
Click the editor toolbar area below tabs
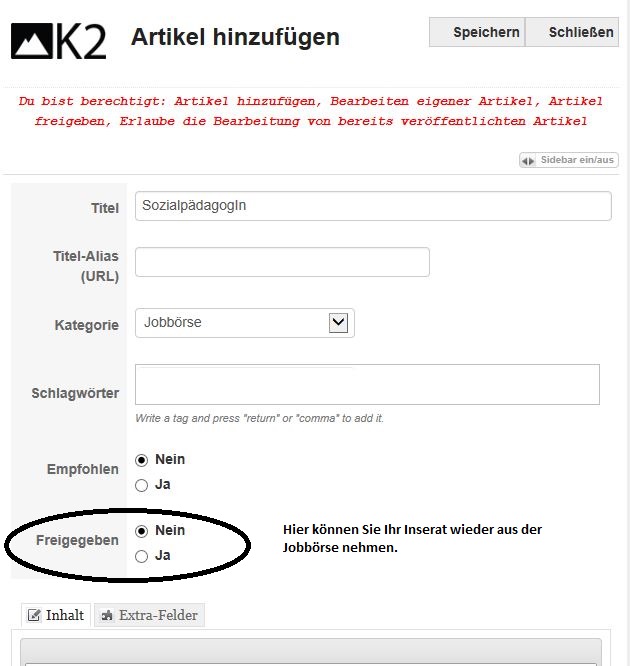[x=311, y=652]
